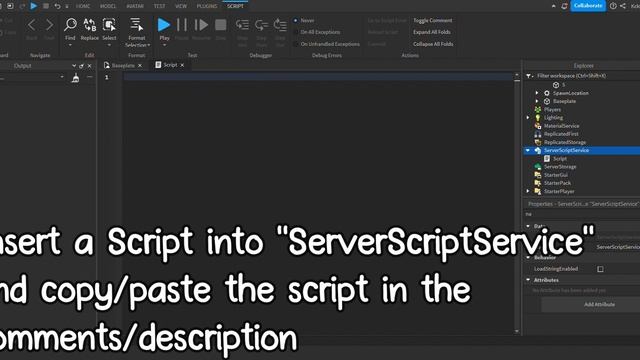Click quick-access Play icon in title bar

tap(34, 6)
